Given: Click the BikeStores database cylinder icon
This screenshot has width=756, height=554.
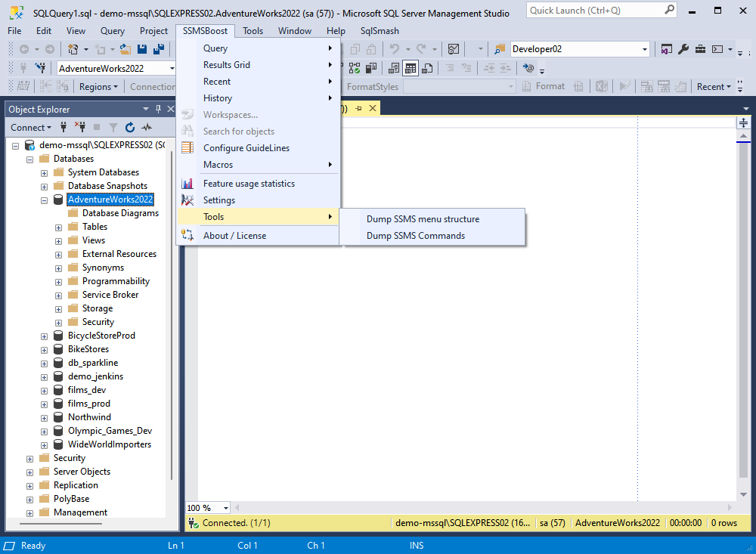Looking at the screenshot, I should (58, 349).
